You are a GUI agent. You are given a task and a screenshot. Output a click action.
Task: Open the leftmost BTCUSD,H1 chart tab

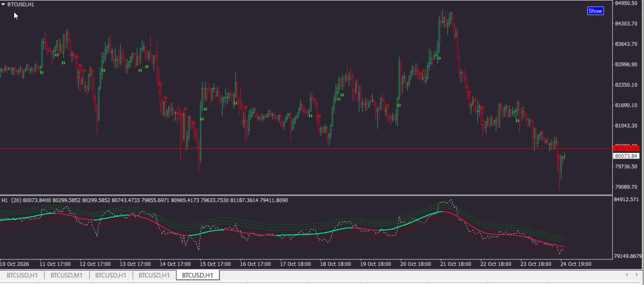[x=22, y=275]
